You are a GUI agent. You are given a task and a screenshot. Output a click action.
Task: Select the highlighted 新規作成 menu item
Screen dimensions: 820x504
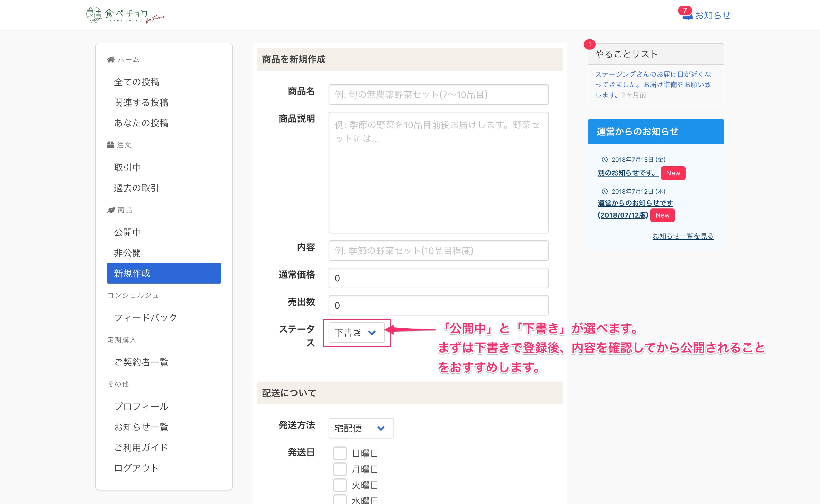click(x=164, y=273)
